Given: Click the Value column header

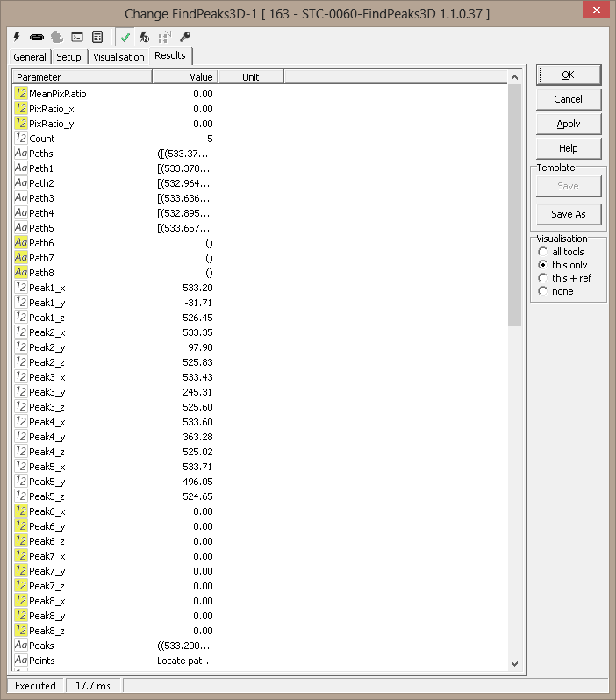Looking at the screenshot, I should [x=185, y=77].
